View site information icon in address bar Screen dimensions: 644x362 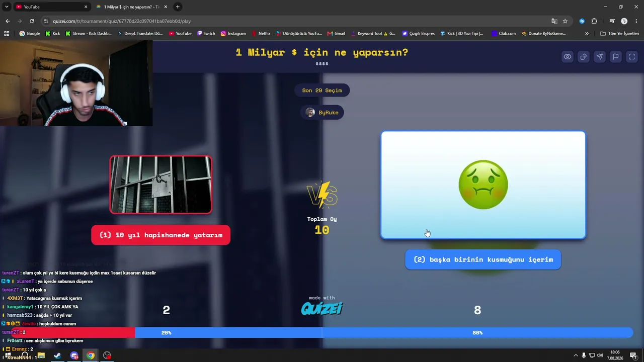46,21
